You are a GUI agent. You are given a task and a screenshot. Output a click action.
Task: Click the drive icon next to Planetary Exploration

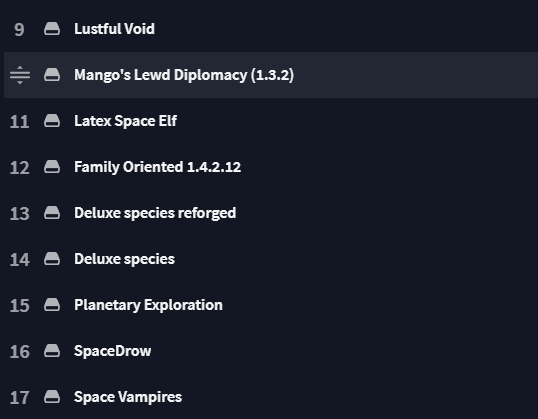[x=52, y=305]
